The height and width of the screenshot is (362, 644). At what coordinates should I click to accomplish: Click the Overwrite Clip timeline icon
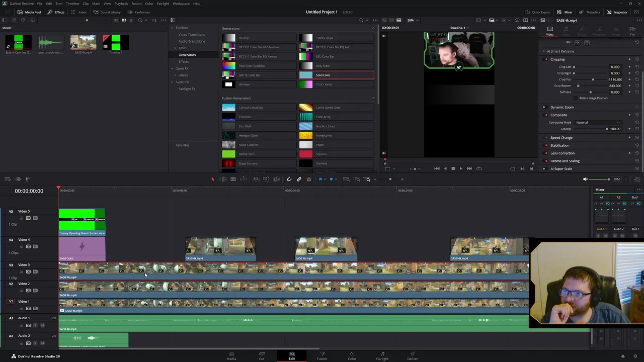266,179
